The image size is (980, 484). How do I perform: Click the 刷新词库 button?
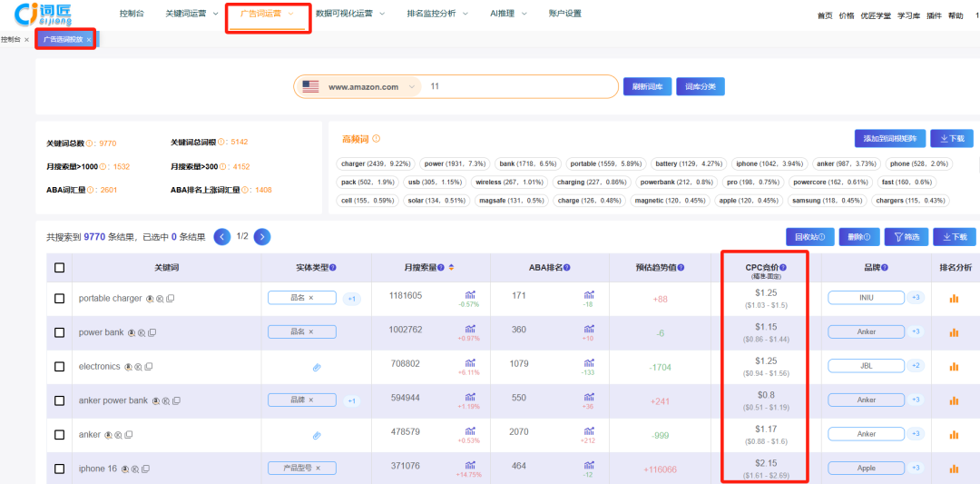(647, 86)
